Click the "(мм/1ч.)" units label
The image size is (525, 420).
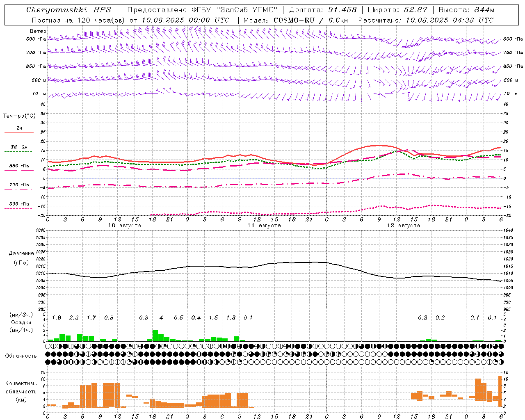(21, 330)
